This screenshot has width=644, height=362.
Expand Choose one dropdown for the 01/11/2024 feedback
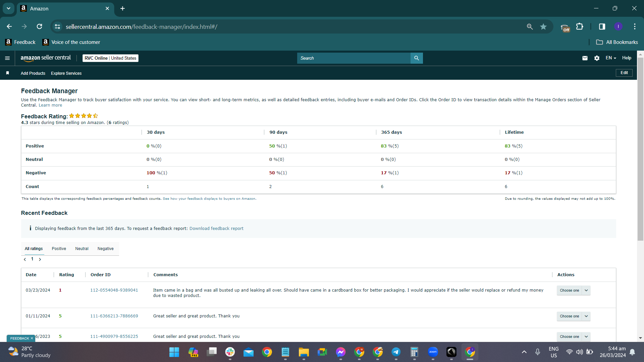coord(574,316)
